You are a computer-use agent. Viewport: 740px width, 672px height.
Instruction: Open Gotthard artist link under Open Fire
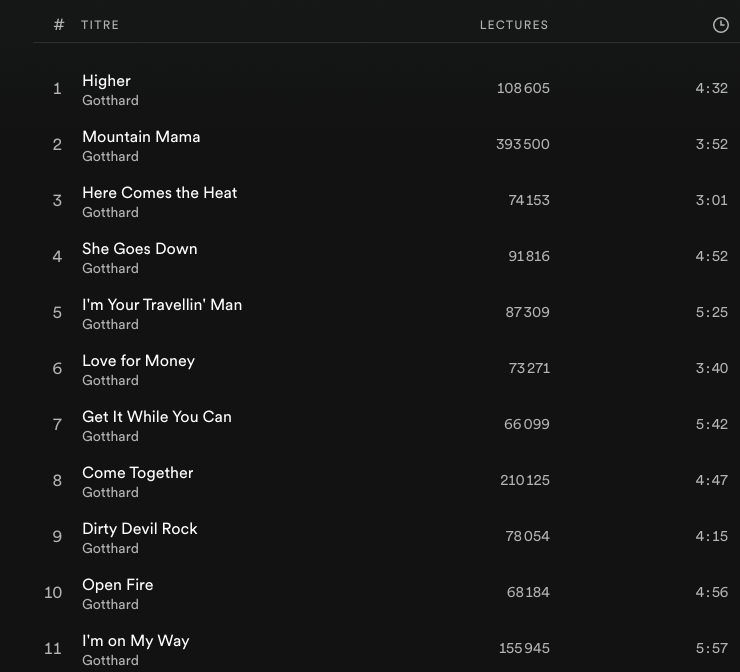pos(111,605)
